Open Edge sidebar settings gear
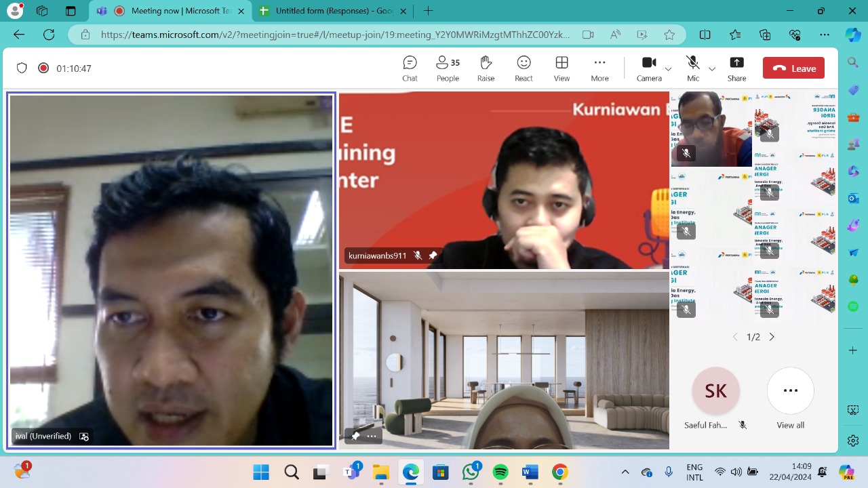Viewport: 868px width, 488px height. coord(853,441)
